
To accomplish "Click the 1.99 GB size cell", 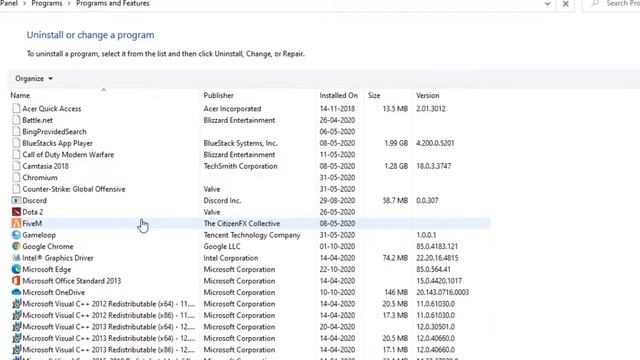I will click(x=396, y=143).
